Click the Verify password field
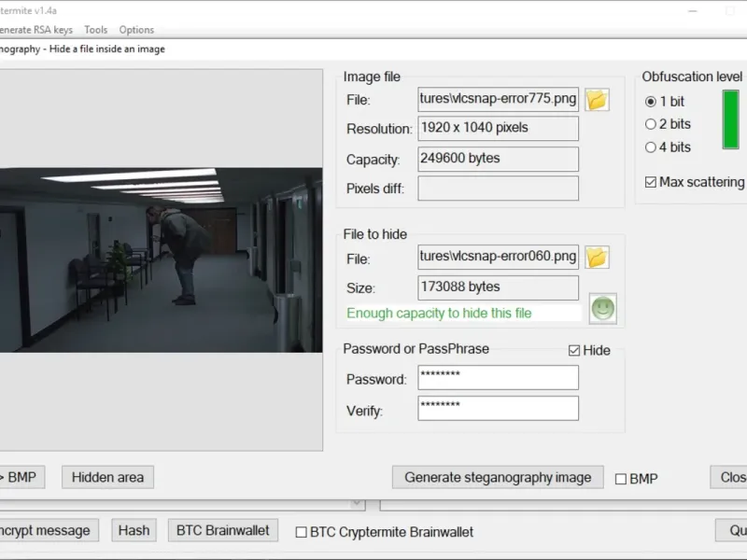The height and width of the screenshot is (560, 747). coord(498,408)
